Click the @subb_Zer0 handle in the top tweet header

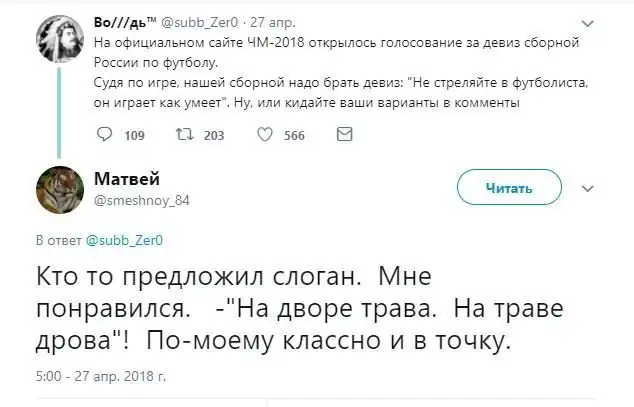[x=200, y=19]
